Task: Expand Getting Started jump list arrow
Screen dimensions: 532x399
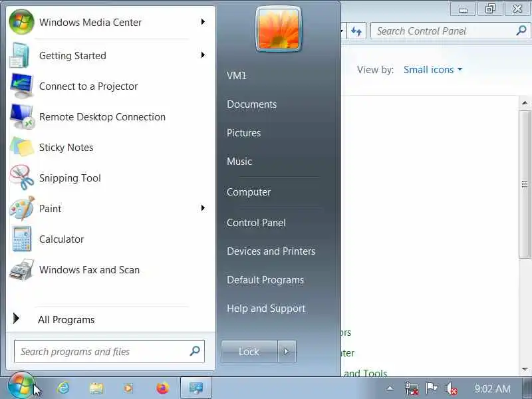Action: pos(203,55)
